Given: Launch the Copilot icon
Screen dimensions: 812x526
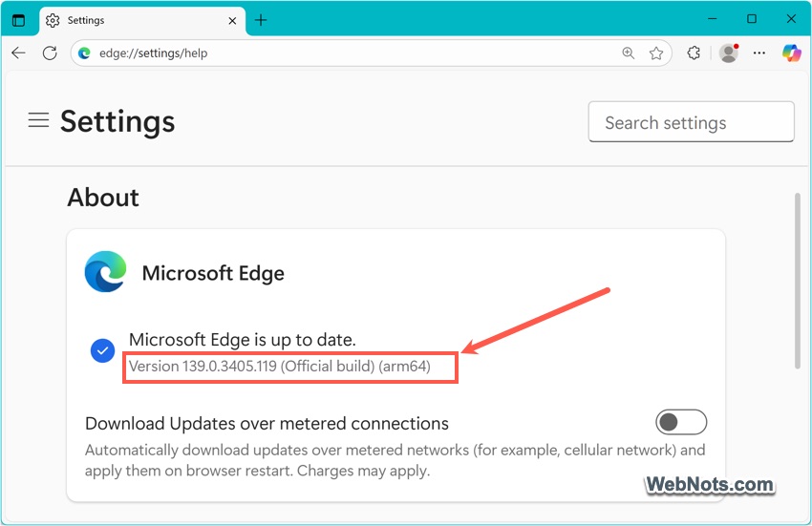Looking at the screenshot, I should (791, 53).
